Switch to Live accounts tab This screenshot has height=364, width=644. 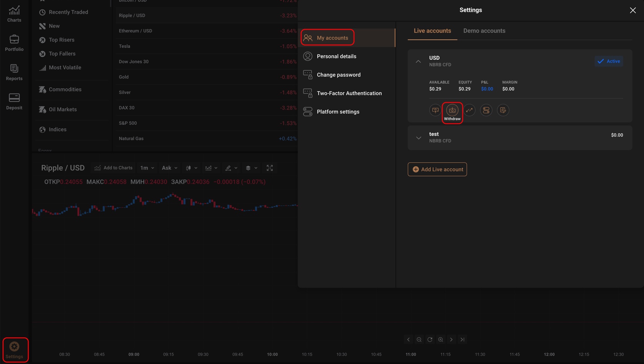pyautogui.click(x=432, y=31)
